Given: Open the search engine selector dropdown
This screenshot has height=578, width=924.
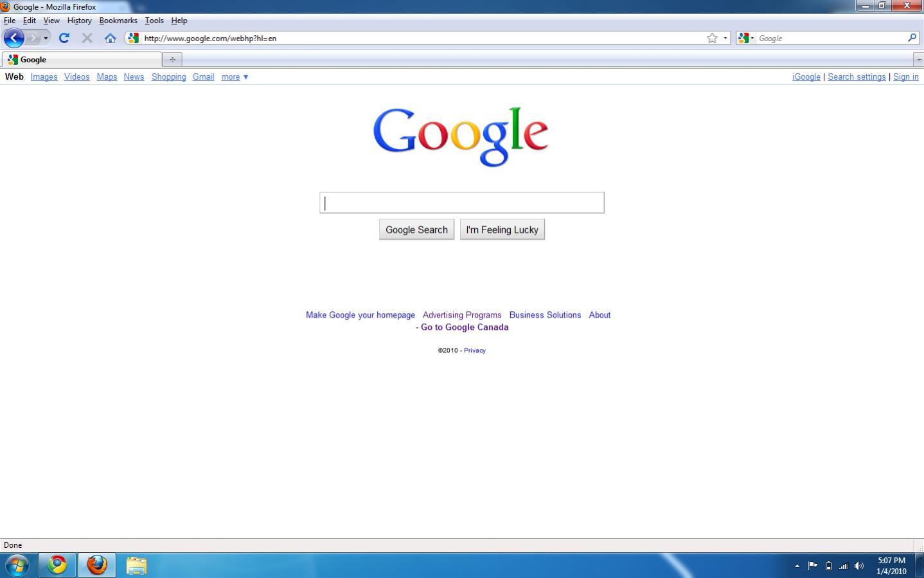Looking at the screenshot, I should (x=746, y=38).
